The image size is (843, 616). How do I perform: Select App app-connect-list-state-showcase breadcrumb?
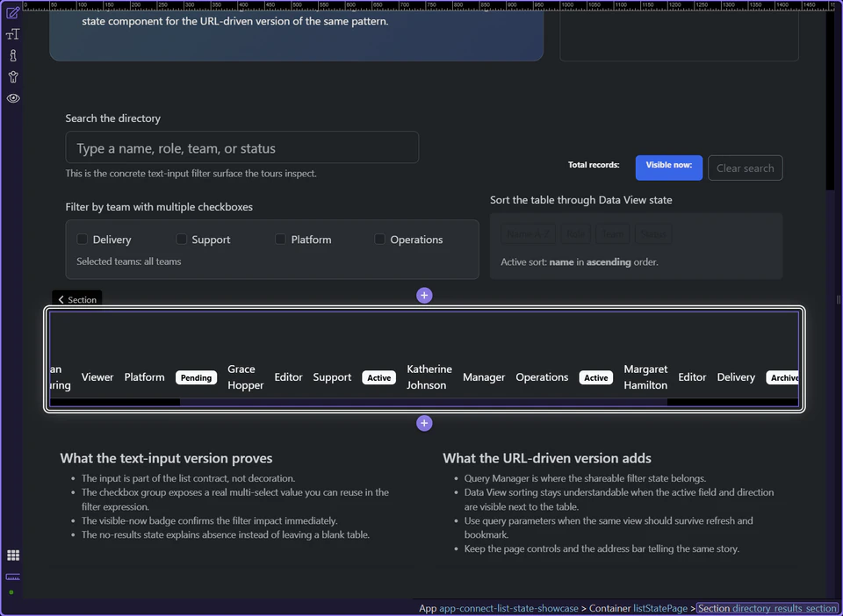[x=499, y=608]
